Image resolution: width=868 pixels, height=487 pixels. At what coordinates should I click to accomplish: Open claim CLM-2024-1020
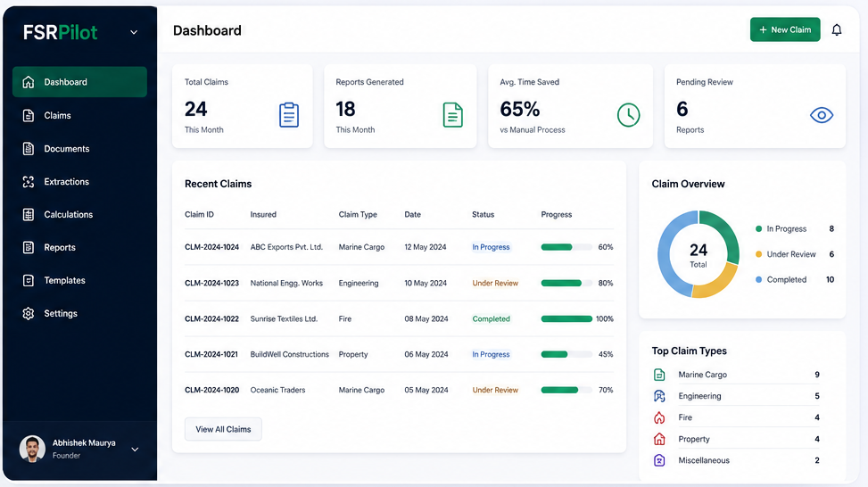tap(212, 390)
